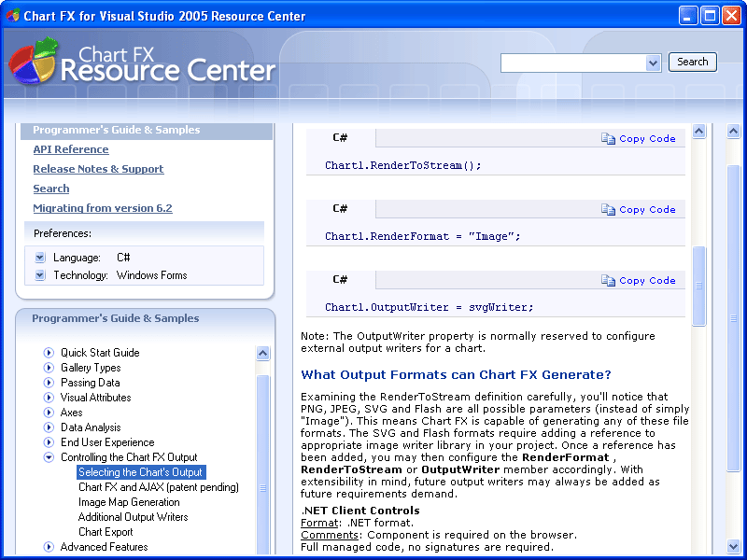Click the arrow icon next to Axes

49,413
